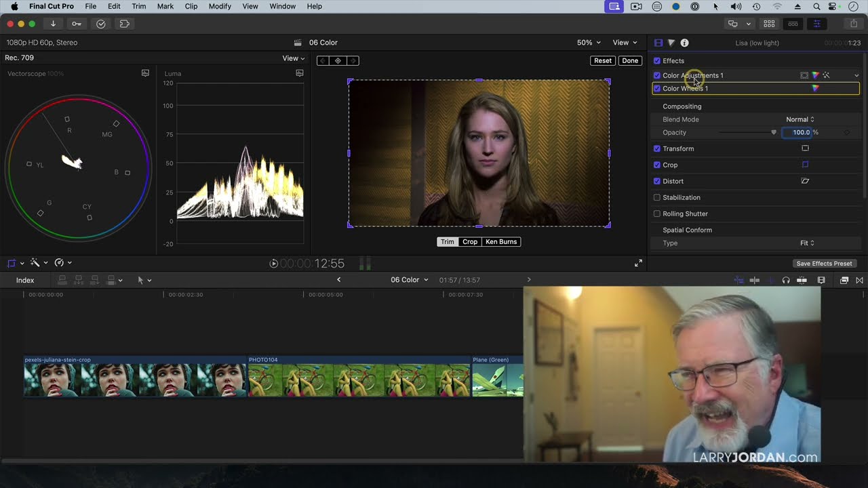Open vectorscope settings icon
868x488 pixels.
pos(145,73)
